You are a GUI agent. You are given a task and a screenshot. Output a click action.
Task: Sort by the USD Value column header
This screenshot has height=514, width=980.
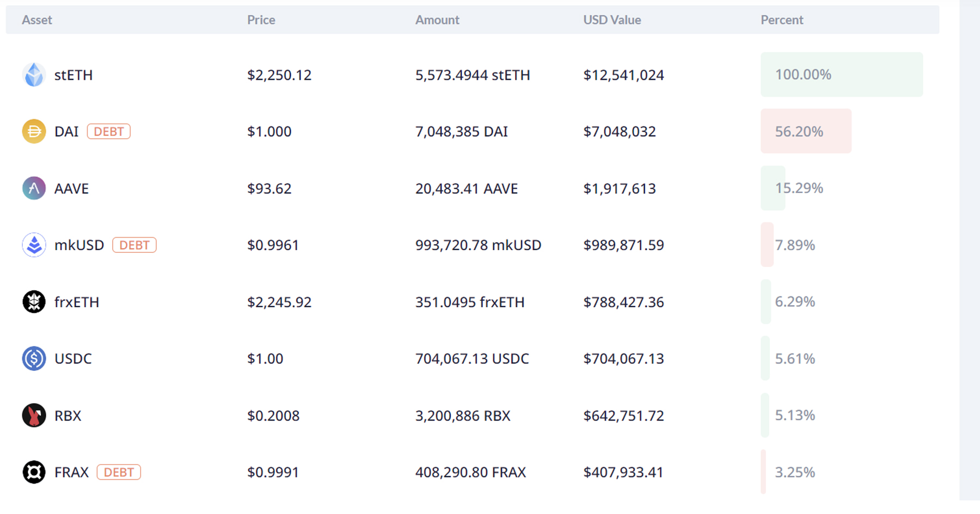click(612, 20)
